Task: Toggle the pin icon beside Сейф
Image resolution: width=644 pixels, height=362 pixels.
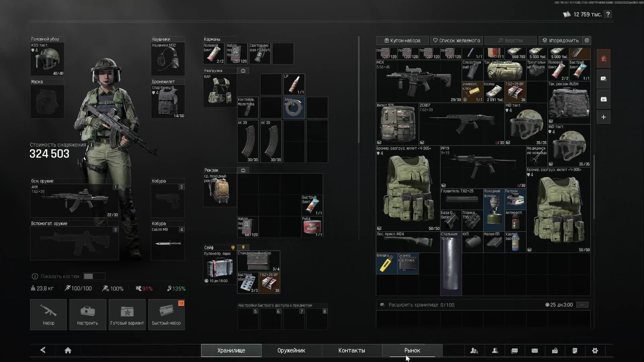Action: (243, 247)
